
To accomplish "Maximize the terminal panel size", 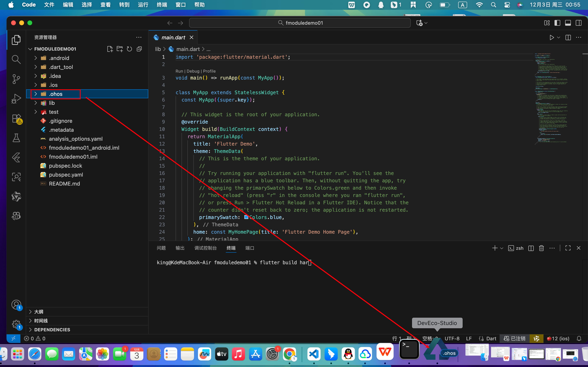I will 568,248.
